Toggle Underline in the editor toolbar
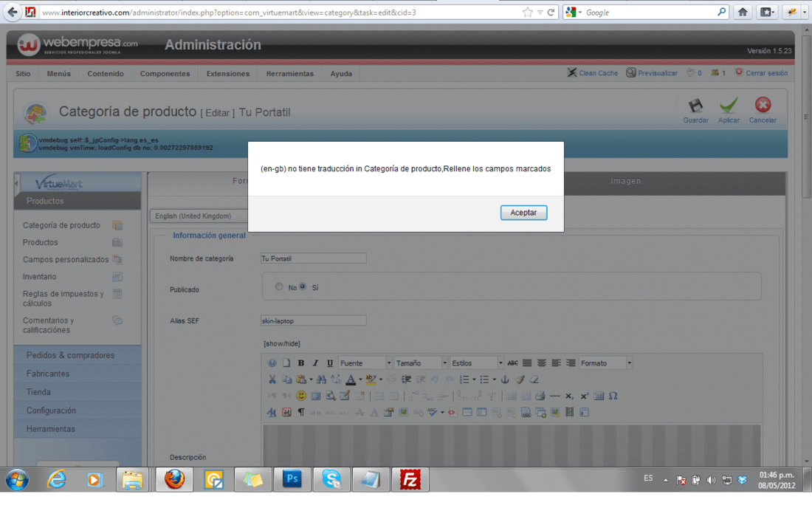812x508 pixels. 330,363
